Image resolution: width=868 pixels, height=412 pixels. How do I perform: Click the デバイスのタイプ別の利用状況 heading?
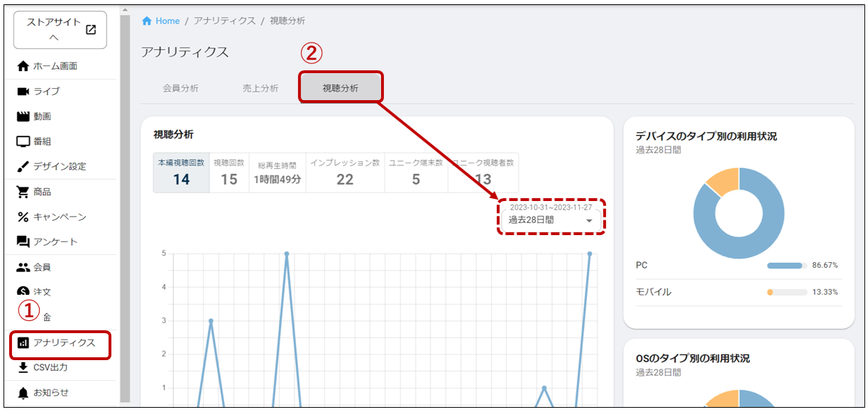(706, 136)
